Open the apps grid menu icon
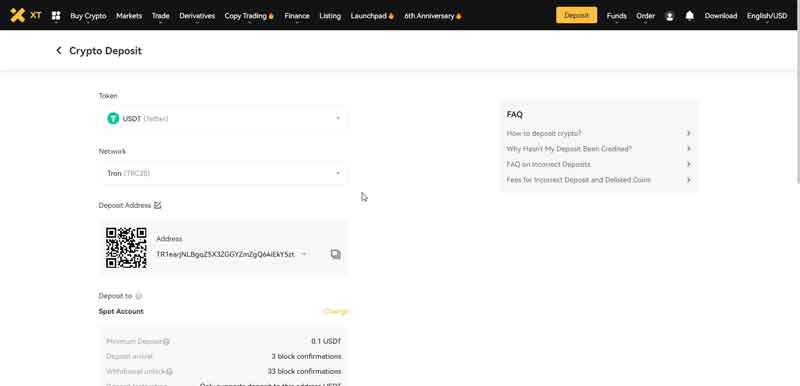 [x=56, y=16]
